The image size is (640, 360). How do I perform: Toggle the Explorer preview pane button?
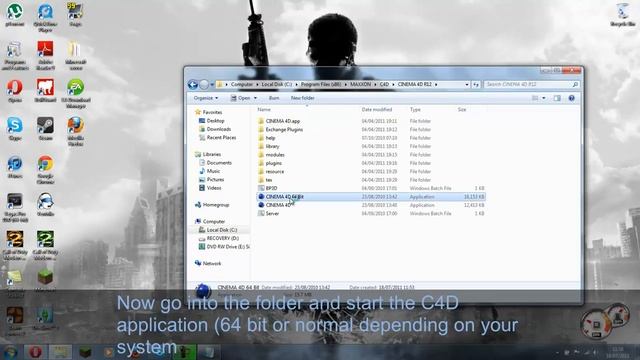click(557, 98)
